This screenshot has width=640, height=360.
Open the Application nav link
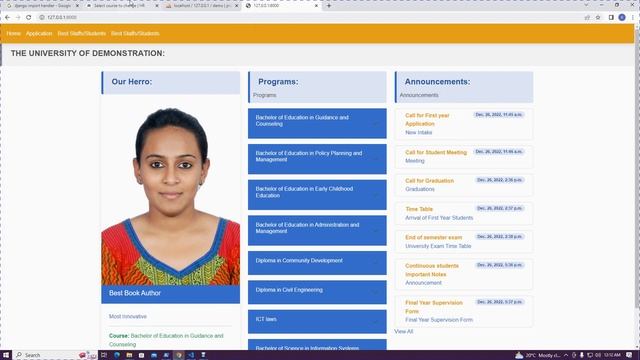39,33
